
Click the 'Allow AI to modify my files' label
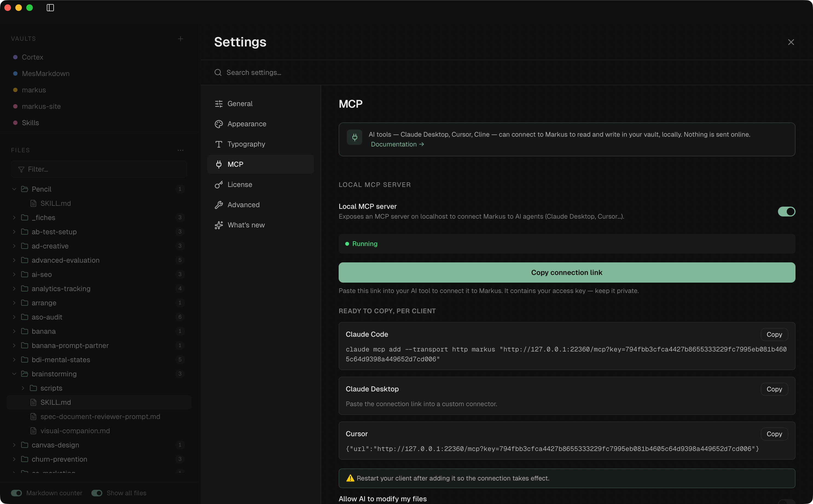[x=383, y=499]
